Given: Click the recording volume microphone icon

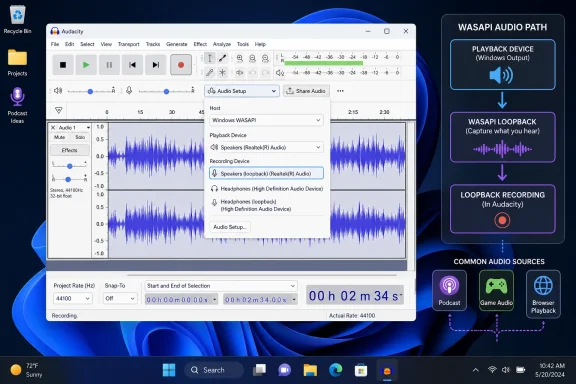Looking at the screenshot, I should tap(129, 90).
